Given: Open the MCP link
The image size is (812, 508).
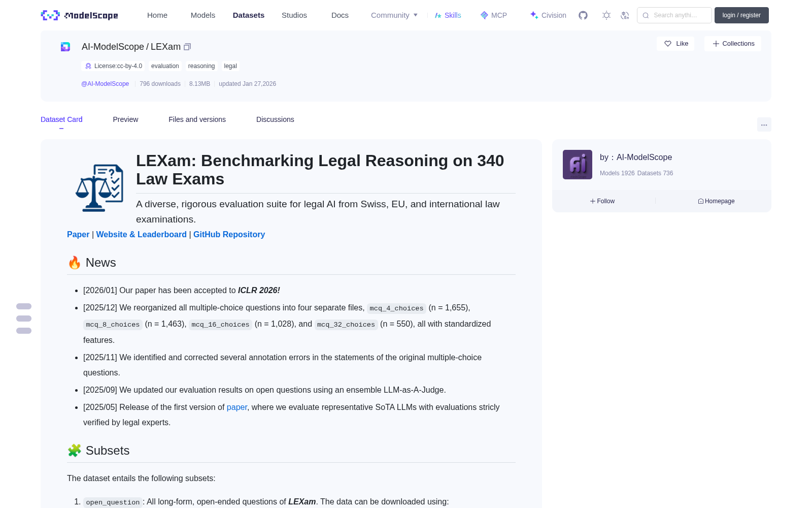Looking at the screenshot, I should pos(493,15).
